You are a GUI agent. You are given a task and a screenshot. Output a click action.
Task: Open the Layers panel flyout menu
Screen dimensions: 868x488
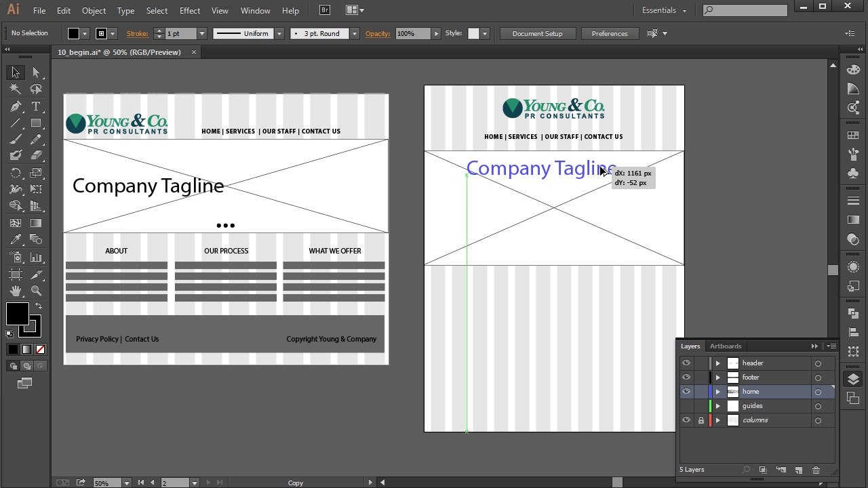(830, 346)
